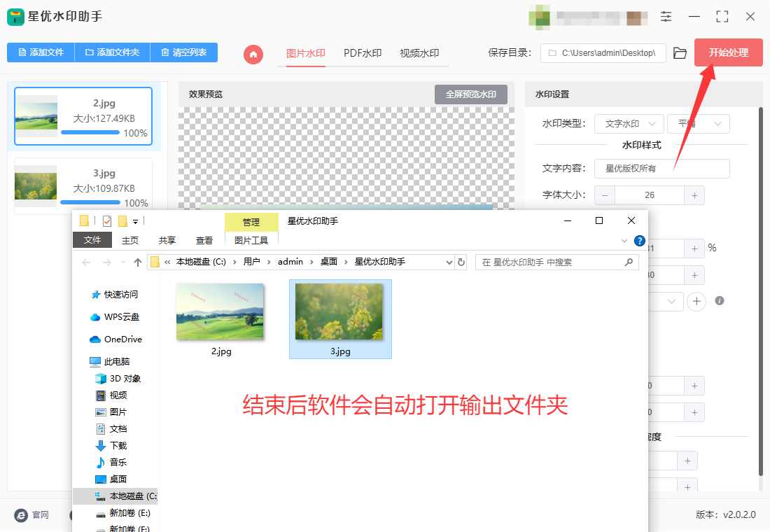Open 音乐 folder in navigation pane
770x532 pixels.
[x=111, y=462]
